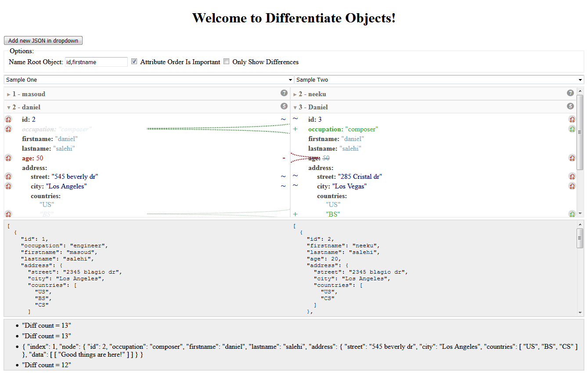The image size is (588, 376).
Task: Toggle Attribute Order Is Important checkbox
Action: (134, 61)
